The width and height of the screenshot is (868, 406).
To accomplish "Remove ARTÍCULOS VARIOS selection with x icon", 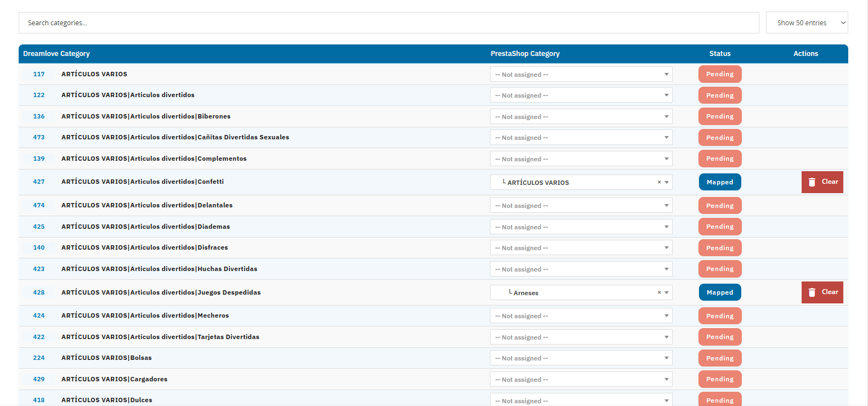I will 659,182.
